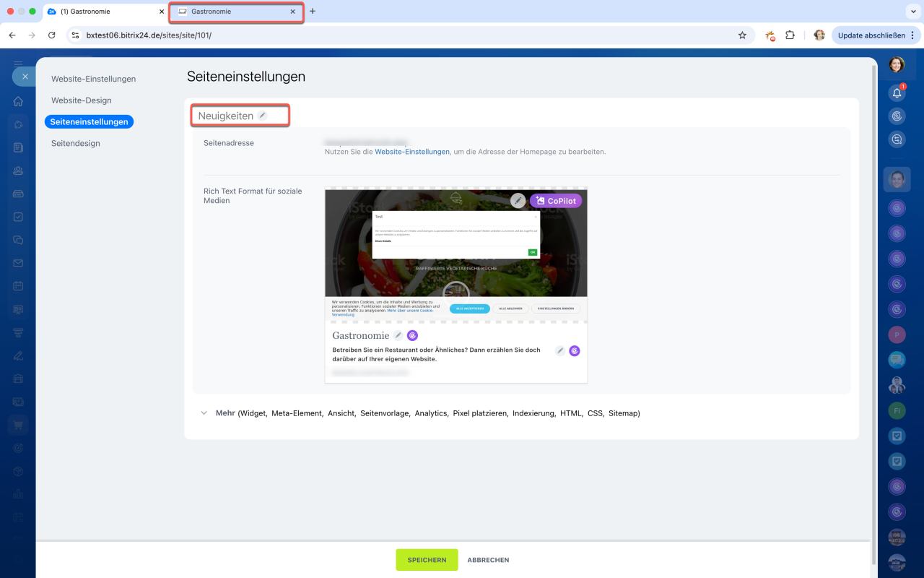Open the Seitendesign section

pyautogui.click(x=75, y=143)
